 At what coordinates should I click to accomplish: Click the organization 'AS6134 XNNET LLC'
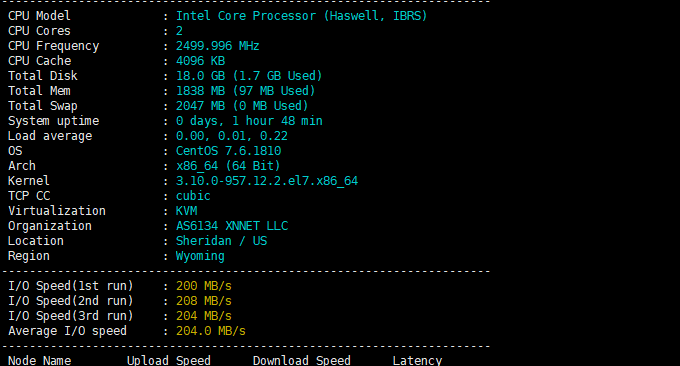point(232,226)
